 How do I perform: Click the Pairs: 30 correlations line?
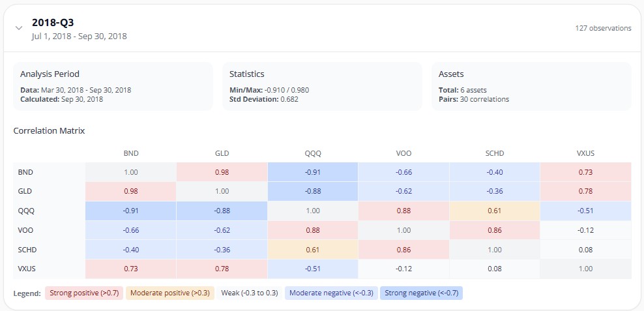(x=474, y=99)
